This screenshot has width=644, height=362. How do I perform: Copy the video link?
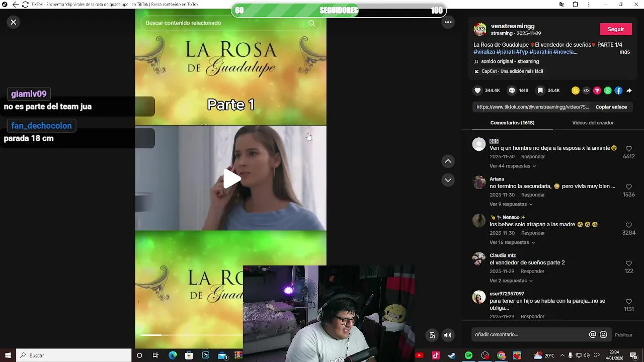pyautogui.click(x=611, y=107)
